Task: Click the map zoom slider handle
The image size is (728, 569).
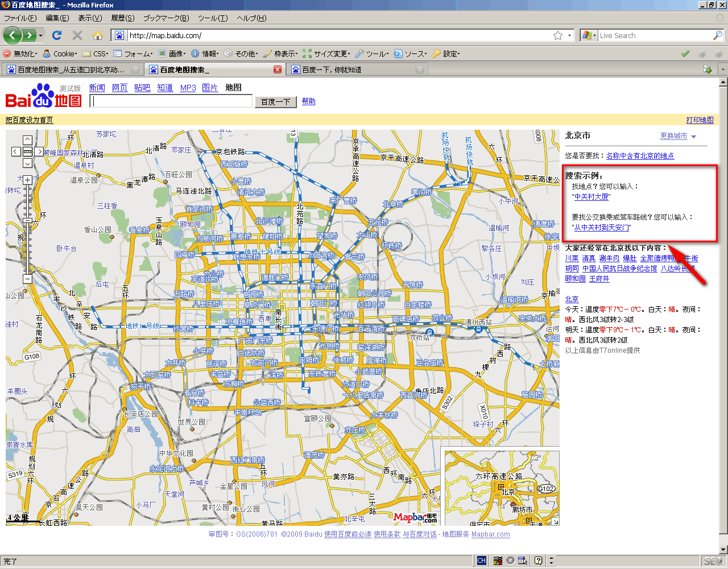Action: click(x=27, y=221)
